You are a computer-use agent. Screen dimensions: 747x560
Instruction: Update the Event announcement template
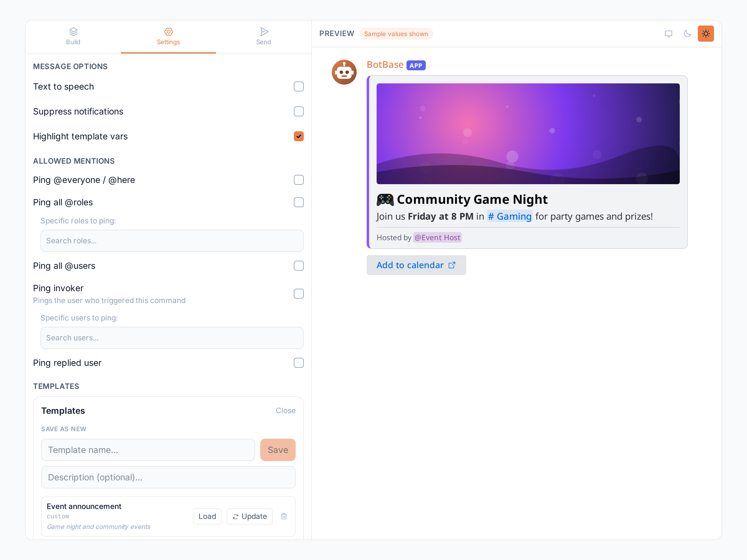pos(249,516)
